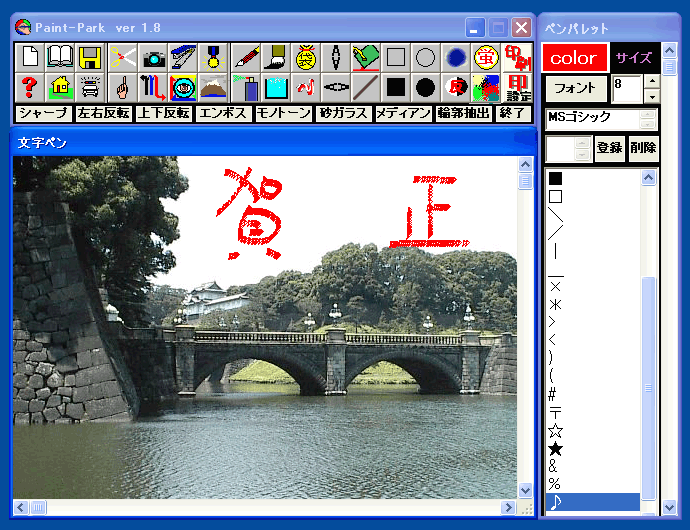The image size is (690, 530).
Task: Click the new blank page icon
Action: tap(29, 57)
